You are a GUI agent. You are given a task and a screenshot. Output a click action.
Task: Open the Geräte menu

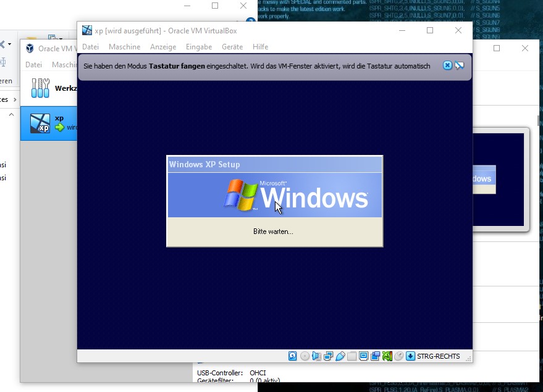[232, 47]
